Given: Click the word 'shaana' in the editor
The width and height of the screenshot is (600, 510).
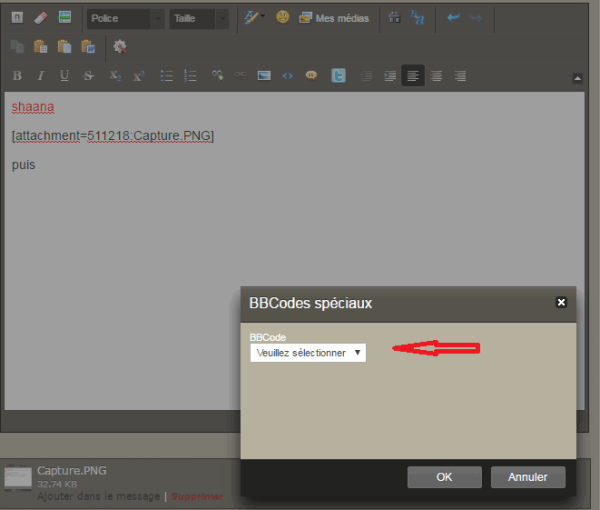Looking at the screenshot, I should pos(33,107).
